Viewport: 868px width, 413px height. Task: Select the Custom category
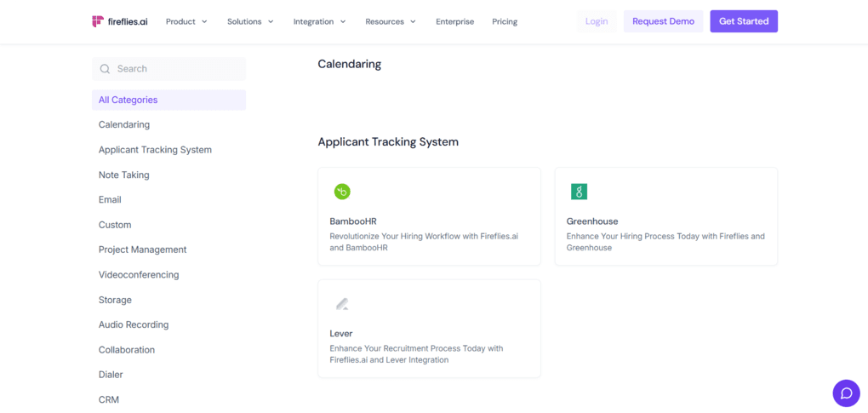[x=115, y=225]
